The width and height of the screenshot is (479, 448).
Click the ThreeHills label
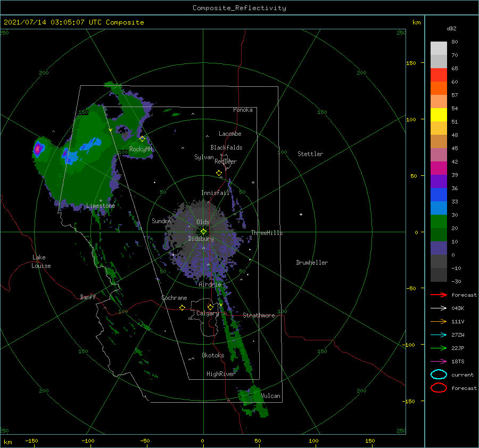click(x=267, y=233)
